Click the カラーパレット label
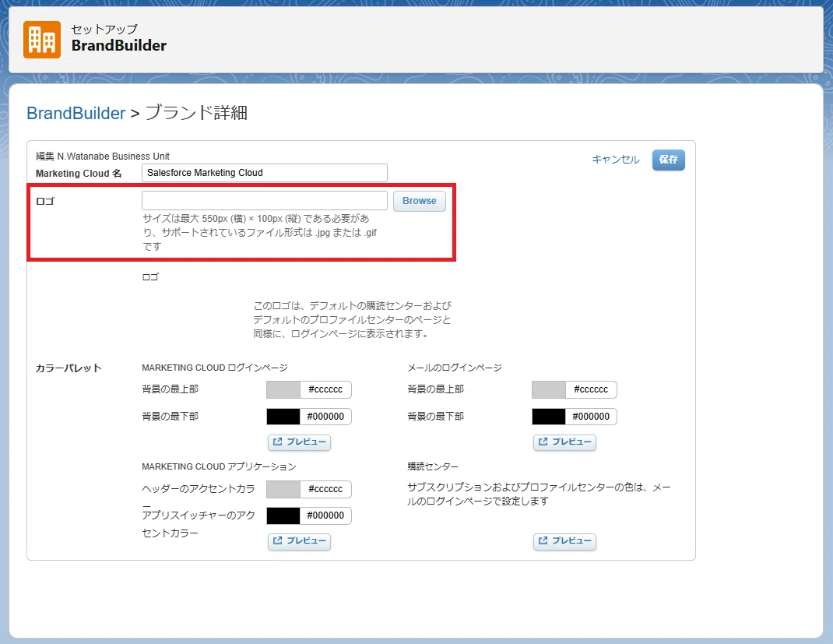 coord(68,368)
